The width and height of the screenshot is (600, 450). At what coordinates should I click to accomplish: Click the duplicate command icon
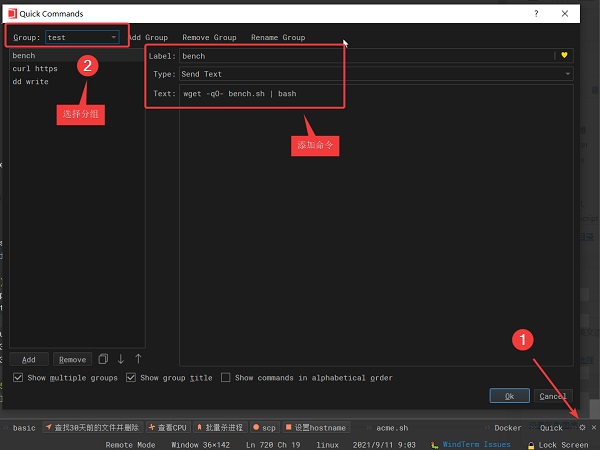coord(103,359)
